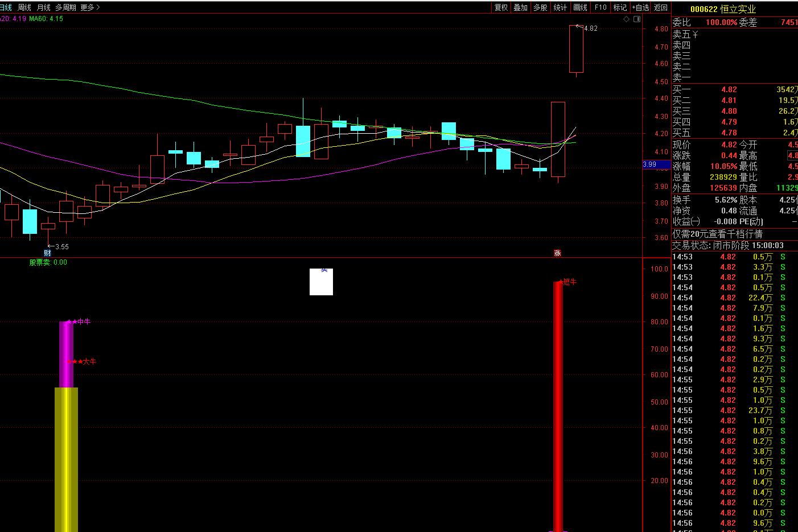Switch to the 月线 monthly tab

[x=43, y=7]
